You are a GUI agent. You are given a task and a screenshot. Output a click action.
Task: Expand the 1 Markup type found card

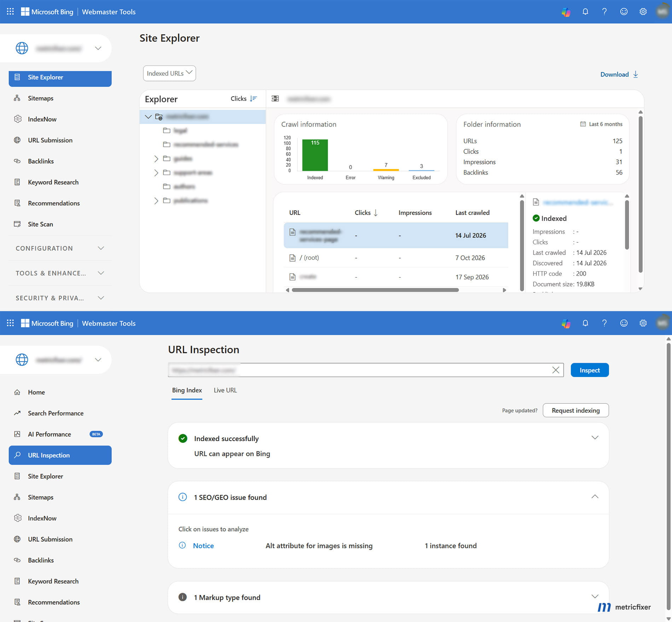click(x=595, y=597)
